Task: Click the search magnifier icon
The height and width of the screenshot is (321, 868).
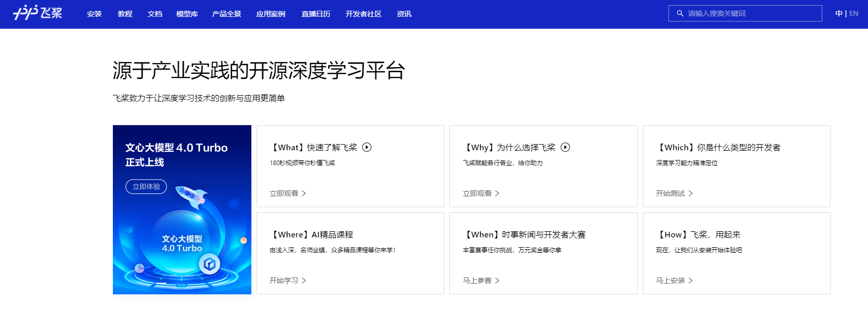Action: coord(680,13)
